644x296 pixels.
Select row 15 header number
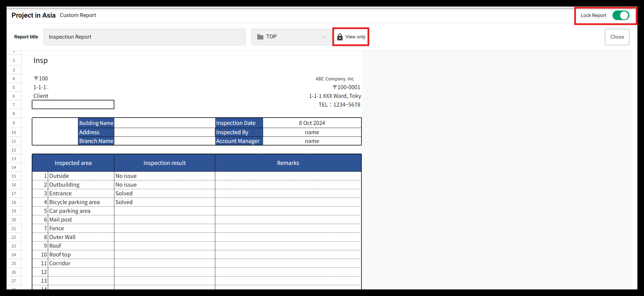coord(14,176)
